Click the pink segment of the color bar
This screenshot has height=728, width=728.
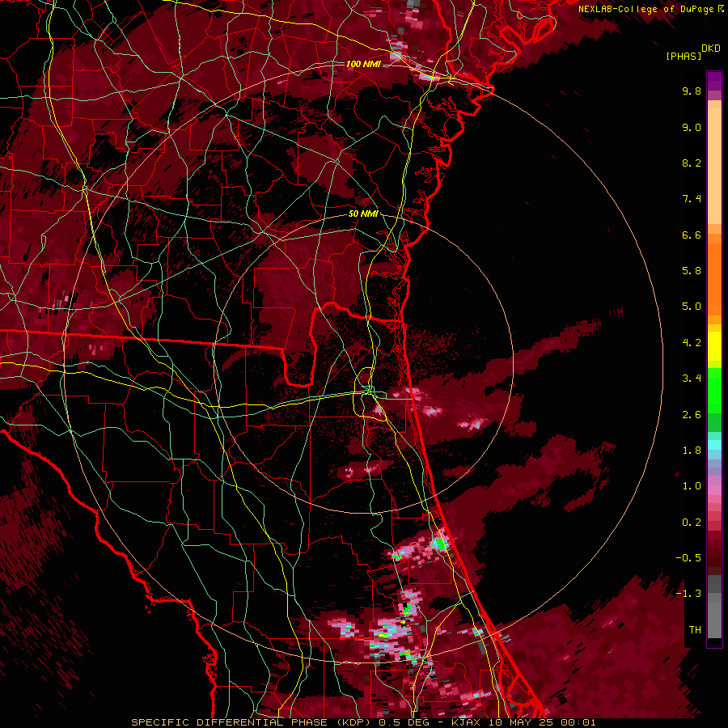coord(714,490)
